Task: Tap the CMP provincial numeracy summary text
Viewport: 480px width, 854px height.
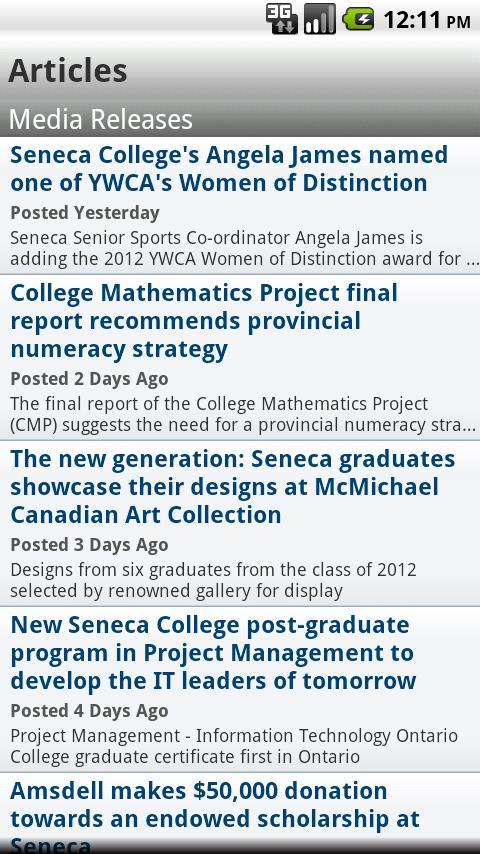Action: pos(244,414)
